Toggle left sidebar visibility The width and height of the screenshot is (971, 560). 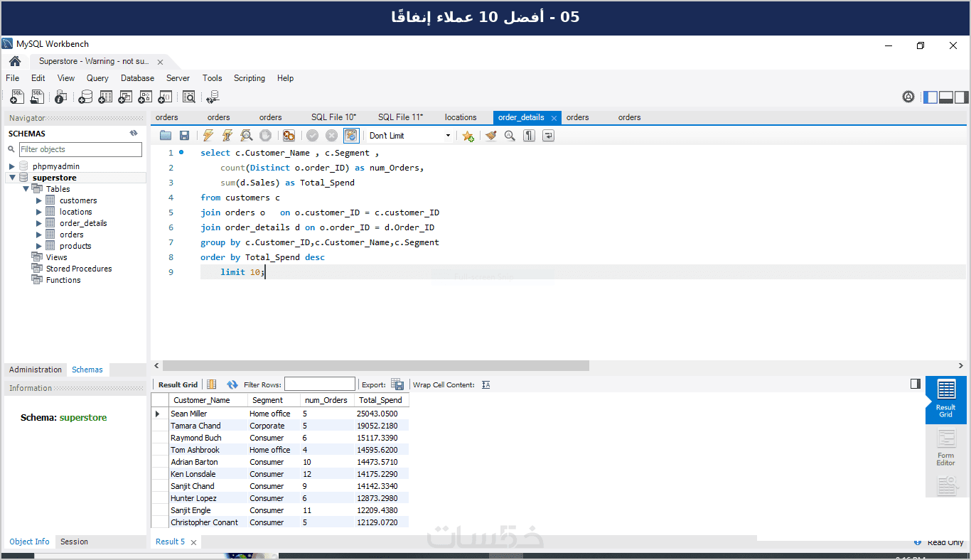(930, 97)
